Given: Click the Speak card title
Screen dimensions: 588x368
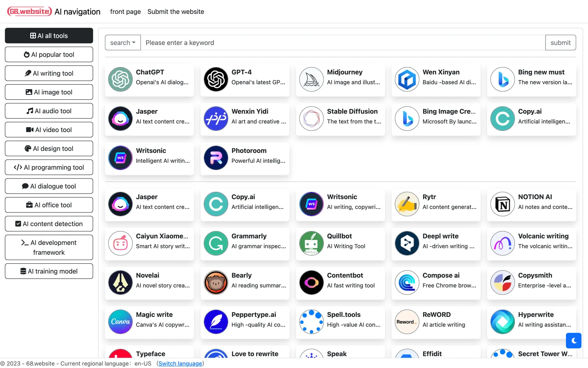Looking at the screenshot, I should pos(337,354).
